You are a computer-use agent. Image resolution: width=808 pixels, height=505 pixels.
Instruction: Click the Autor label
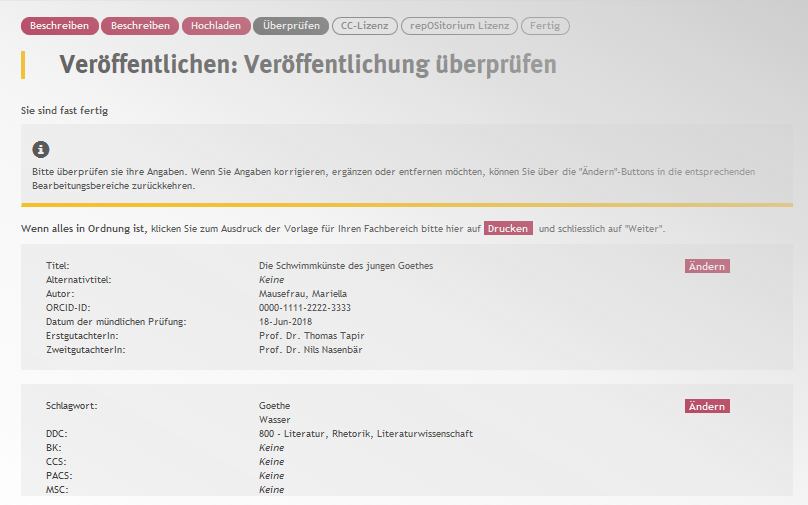60,294
